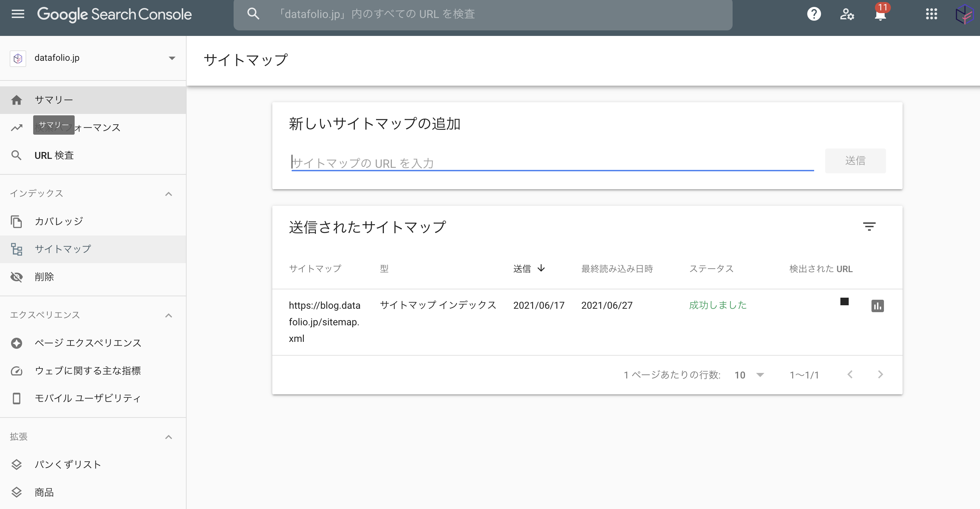Click the 送信 submit button
This screenshot has height=509, width=980.
coord(855,161)
